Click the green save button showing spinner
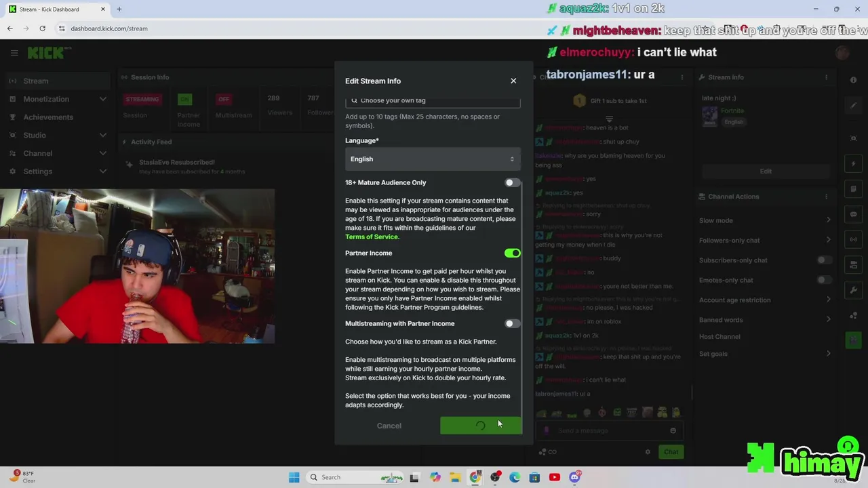This screenshot has width=868, height=488. (481, 426)
